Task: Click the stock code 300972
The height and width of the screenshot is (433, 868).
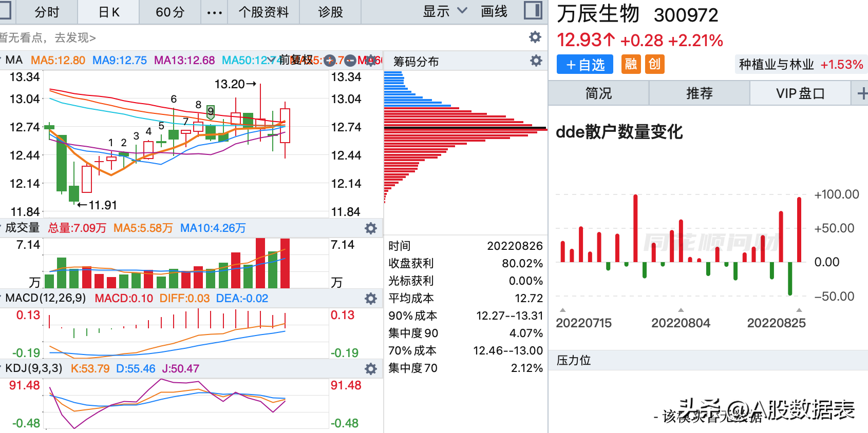Action: (x=686, y=15)
